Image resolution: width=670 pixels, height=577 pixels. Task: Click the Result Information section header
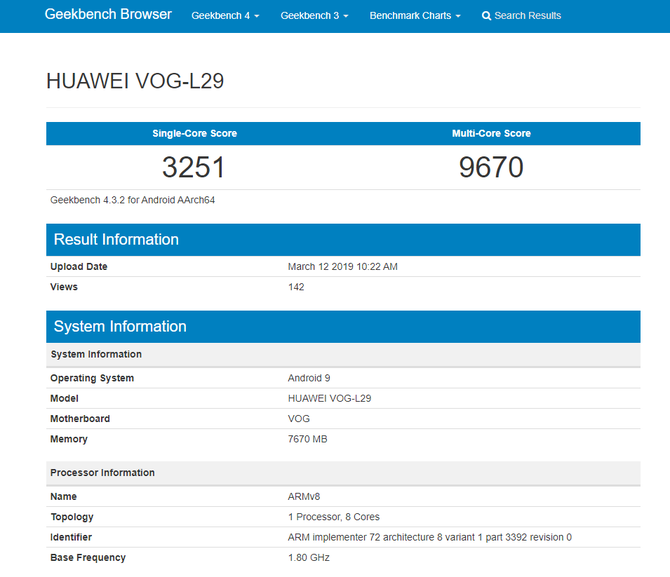(343, 240)
